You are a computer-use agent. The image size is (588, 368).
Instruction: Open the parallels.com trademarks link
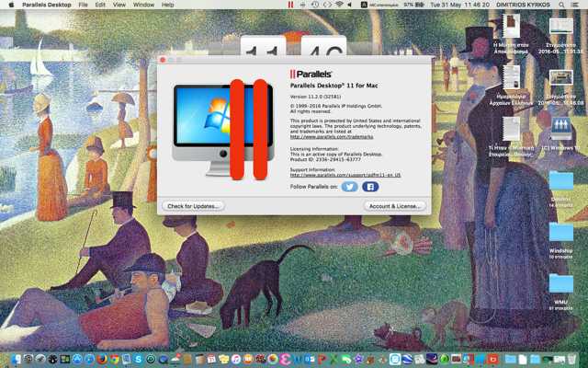[332, 137]
